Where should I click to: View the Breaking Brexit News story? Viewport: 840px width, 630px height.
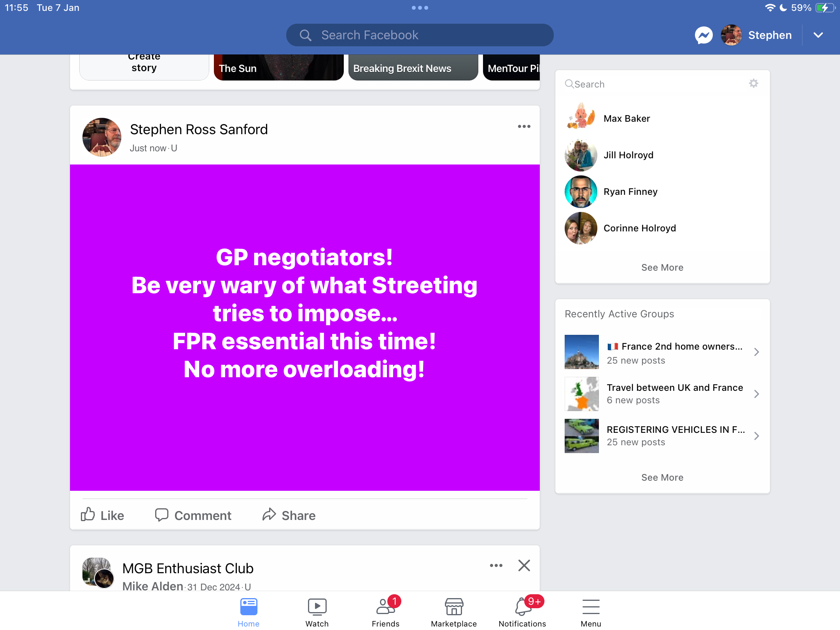click(x=413, y=67)
